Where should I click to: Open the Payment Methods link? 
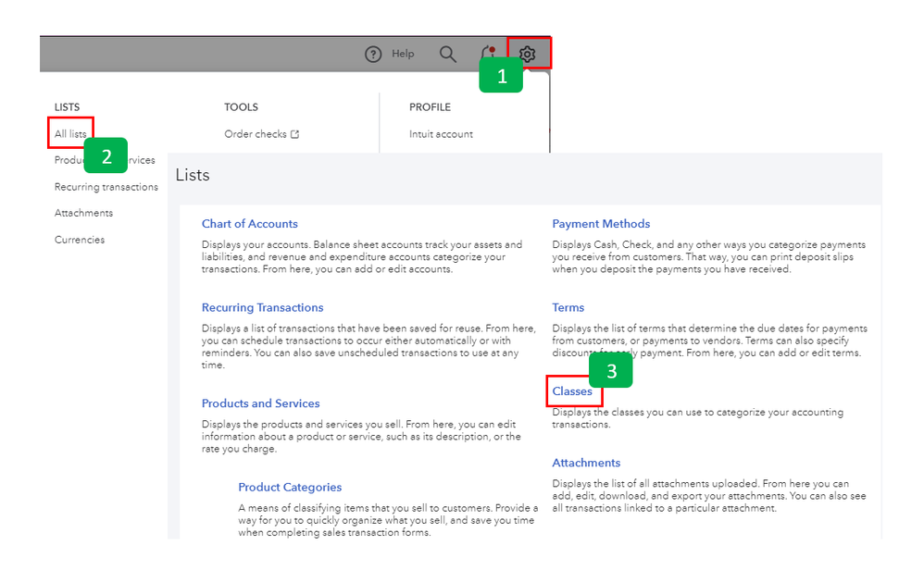pos(601,224)
